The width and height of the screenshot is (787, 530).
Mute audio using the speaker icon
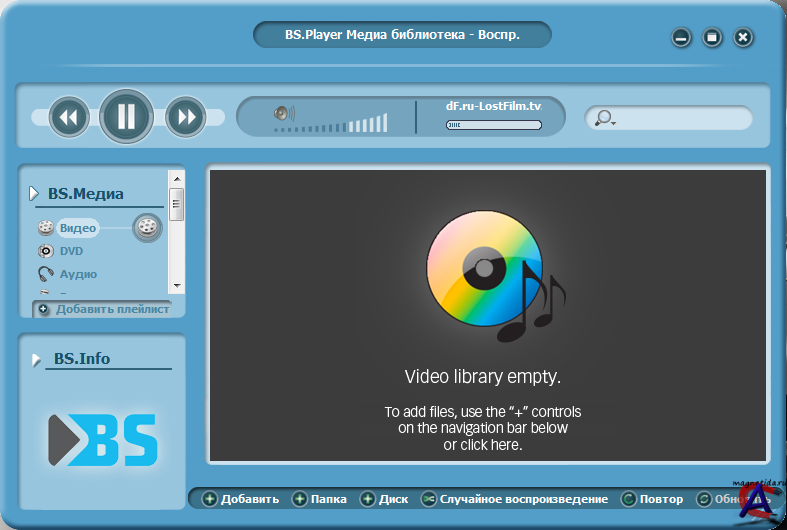284,114
